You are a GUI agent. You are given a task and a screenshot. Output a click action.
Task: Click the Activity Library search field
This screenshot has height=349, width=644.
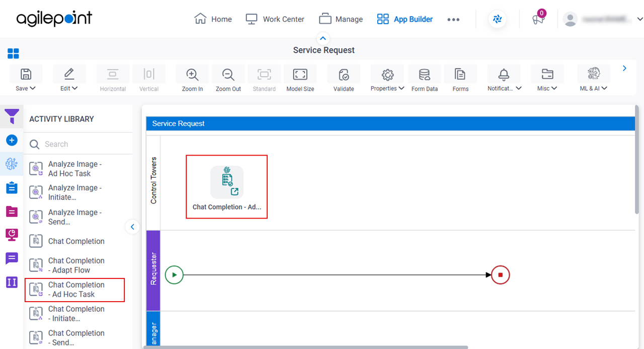[78, 144]
